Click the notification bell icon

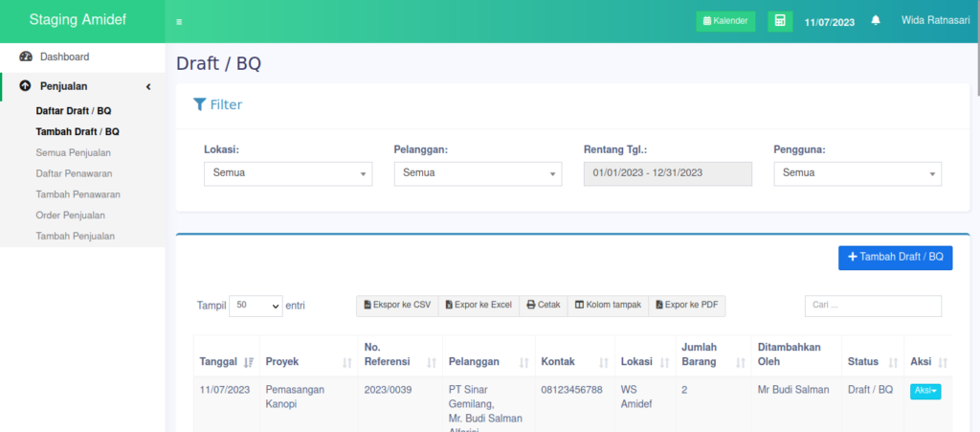point(875,21)
